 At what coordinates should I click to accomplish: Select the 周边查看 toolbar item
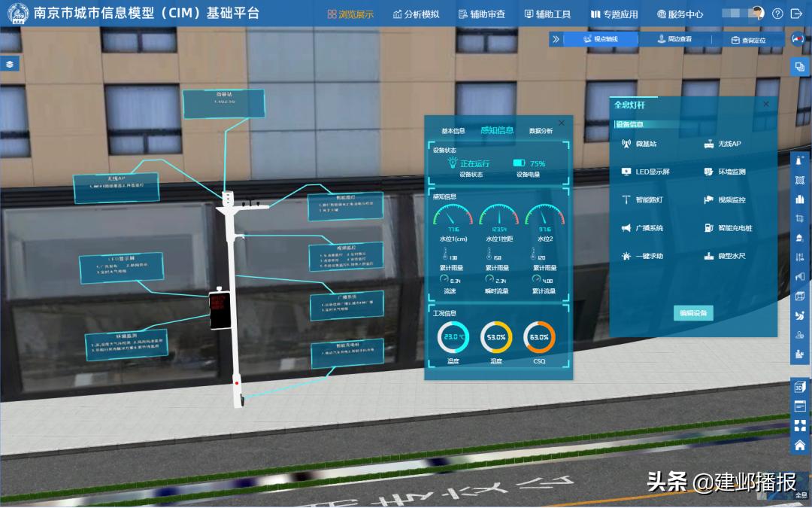click(674, 39)
